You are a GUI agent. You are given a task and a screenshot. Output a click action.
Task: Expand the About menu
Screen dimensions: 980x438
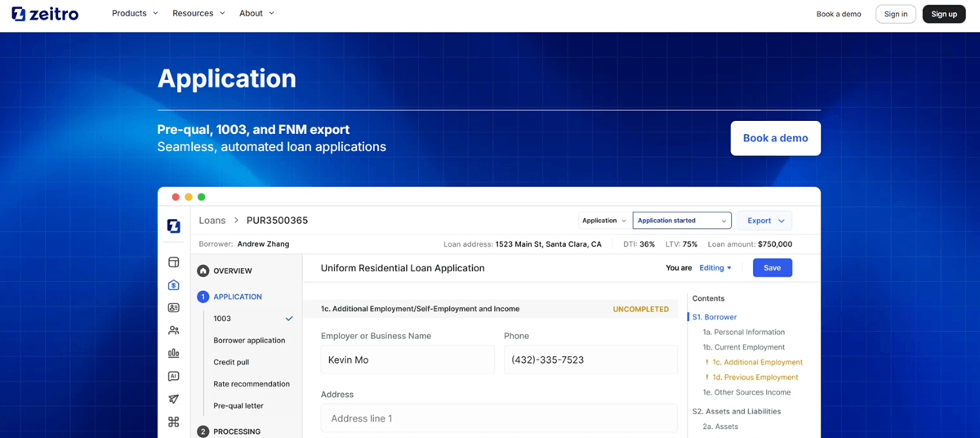(256, 13)
